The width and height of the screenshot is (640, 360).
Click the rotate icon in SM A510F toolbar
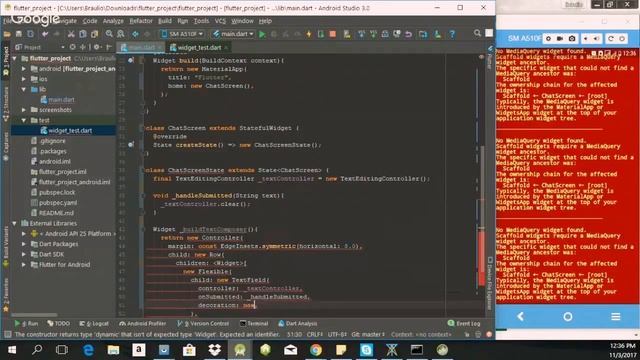(611, 39)
